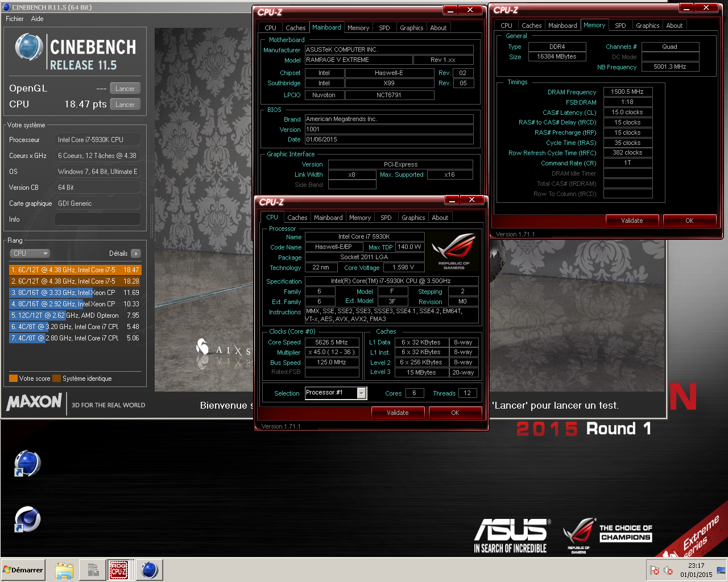The height and width of the screenshot is (582, 728).
Task: Click the Cinebench taskbar icon
Action: click(x=150, y=570)
